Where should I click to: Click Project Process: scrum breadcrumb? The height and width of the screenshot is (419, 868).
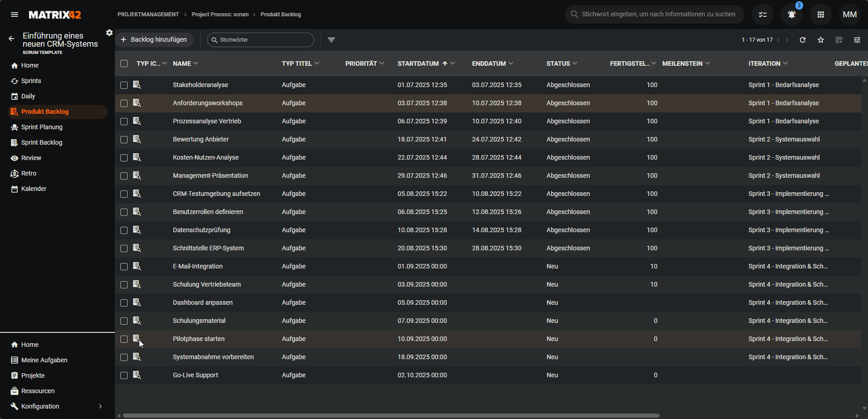coord(220,15)
